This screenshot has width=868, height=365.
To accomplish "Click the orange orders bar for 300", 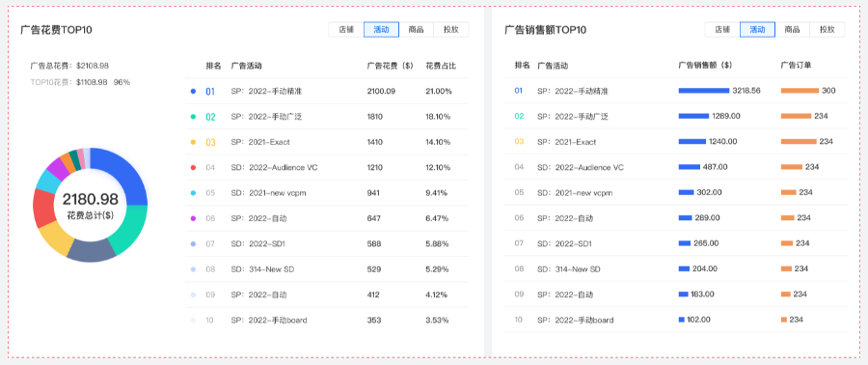I will 800,90.
